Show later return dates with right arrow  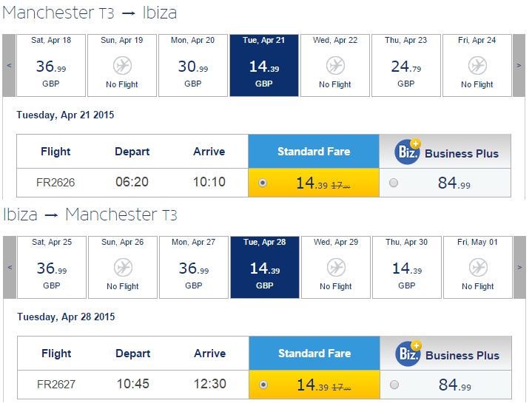pos(519,268)
